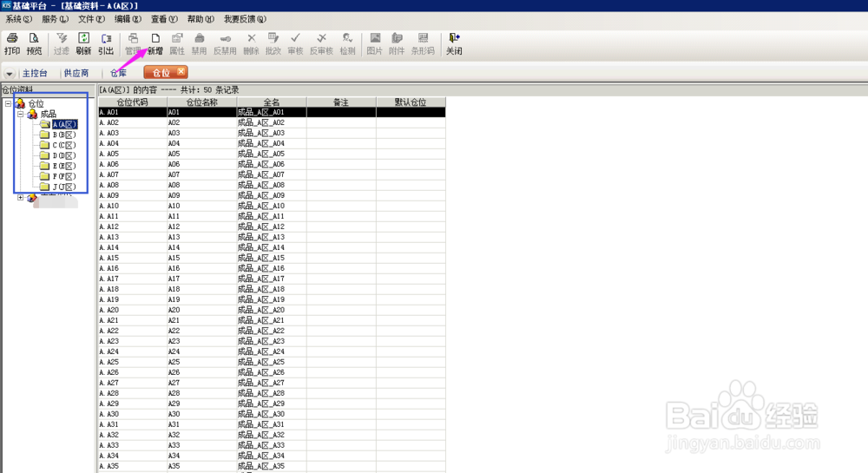The height and width of the screenshot is (473, 868).
Task: Click the 反禁用 enable icon
Action: pos(225,43)
